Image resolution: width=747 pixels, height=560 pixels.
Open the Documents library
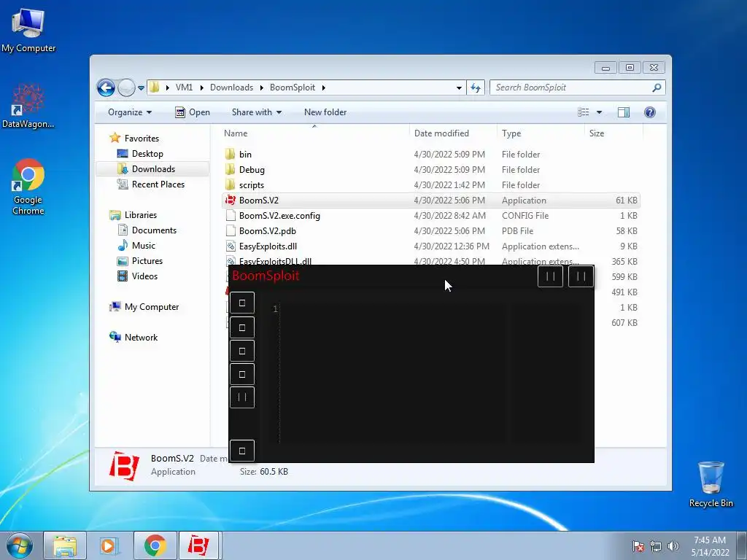click(154, 230)
